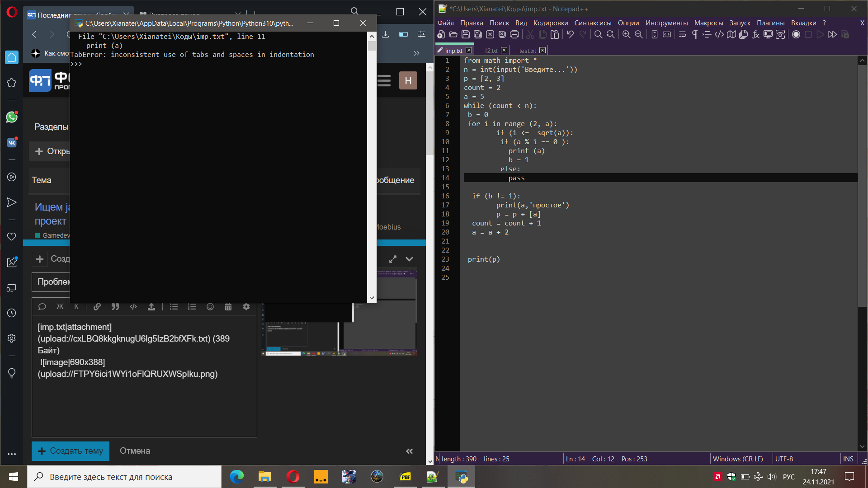Screen dimensions: 868x488
Task: Open Replace dialog toolbar icon
Action: [x=610, y=34]
